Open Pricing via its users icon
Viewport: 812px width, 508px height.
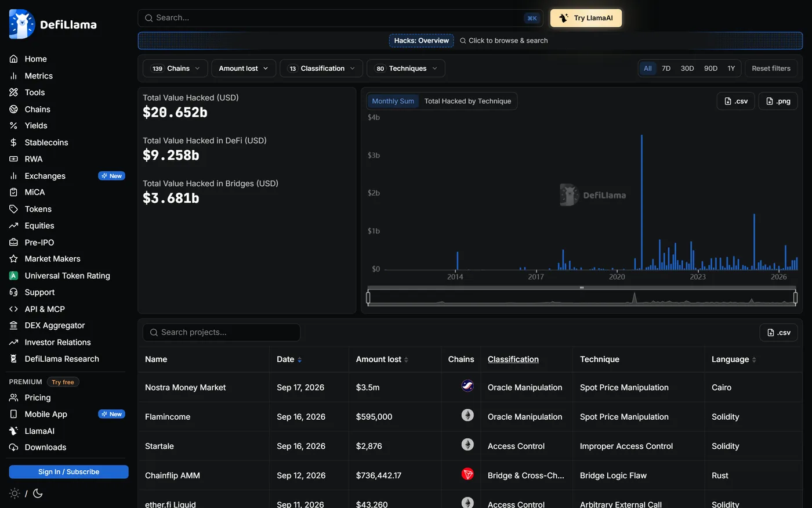(13, 398)
